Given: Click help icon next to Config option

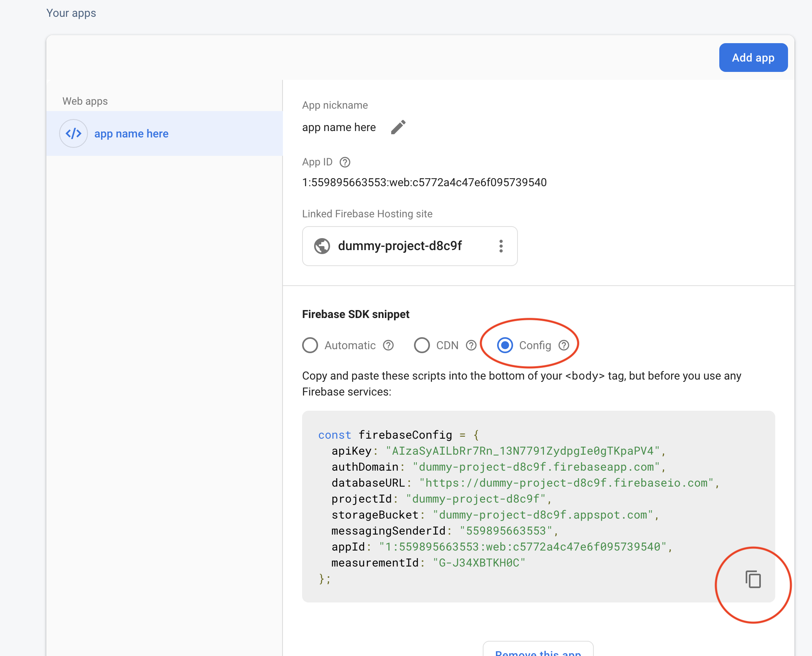Looking at the screenshot, I should 564,345.
